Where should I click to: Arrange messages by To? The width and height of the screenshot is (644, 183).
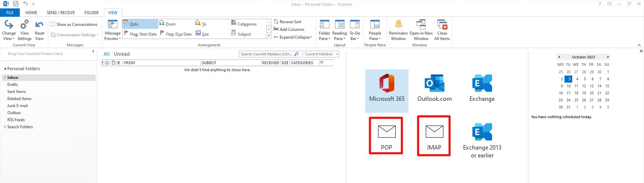pos(211,24)
